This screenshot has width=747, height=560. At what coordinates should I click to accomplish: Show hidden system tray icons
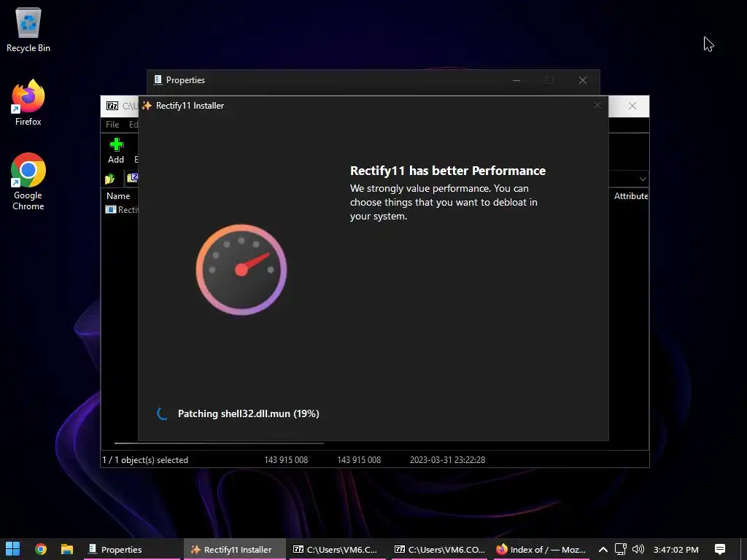coord(603,549)
